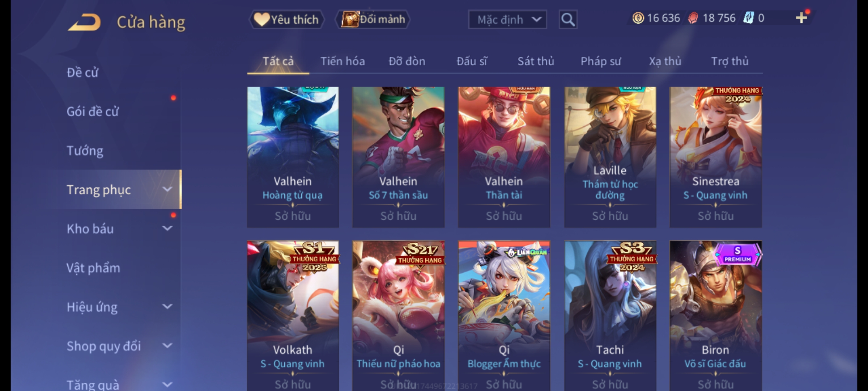Tap the golden back arrow icon
This screenshot has width=868, height=391.
(x=84, y=22)
